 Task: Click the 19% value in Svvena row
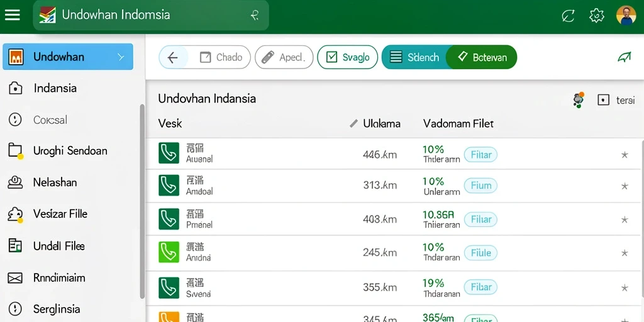[x=433, y=282]
